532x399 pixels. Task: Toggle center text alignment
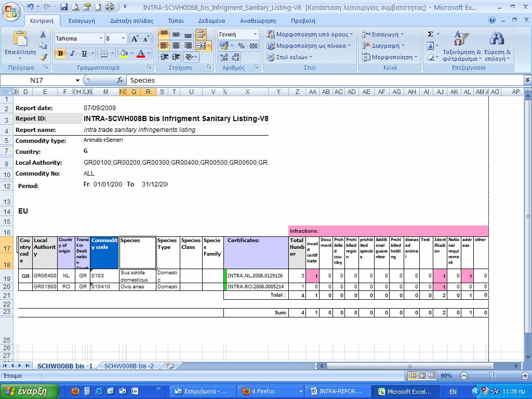point(176,46)
